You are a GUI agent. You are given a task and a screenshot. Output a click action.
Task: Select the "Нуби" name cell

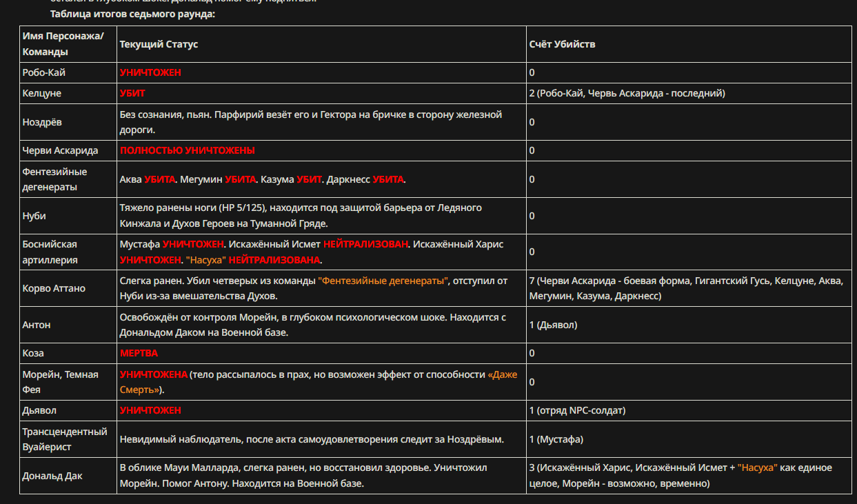click(x=68, y=216)
